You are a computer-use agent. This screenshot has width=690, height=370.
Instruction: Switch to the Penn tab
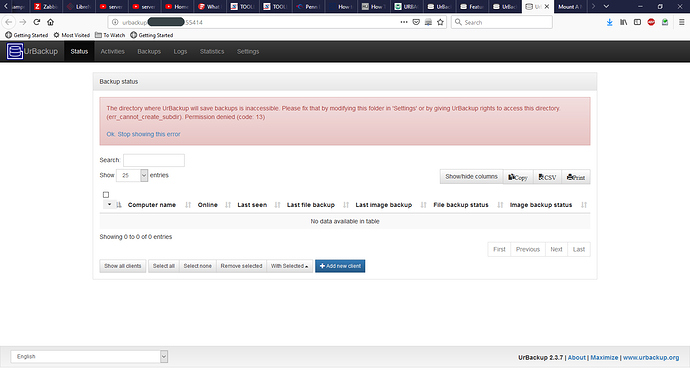tap(308, 7)
